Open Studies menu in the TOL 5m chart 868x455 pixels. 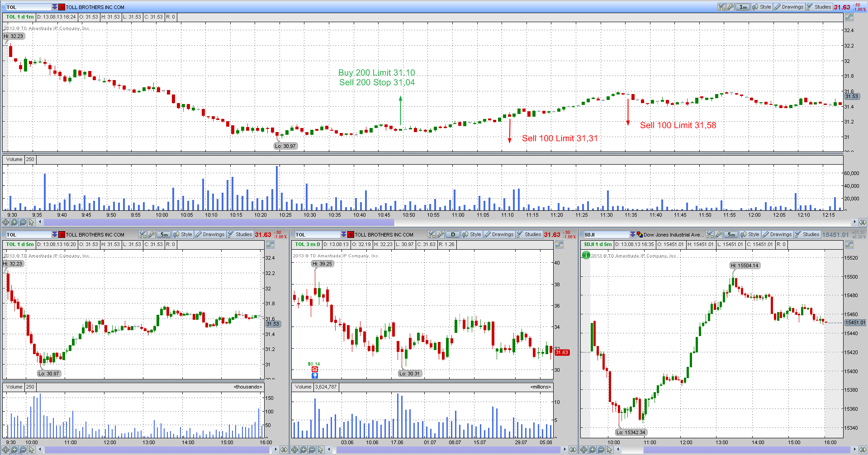click(240, 234)
